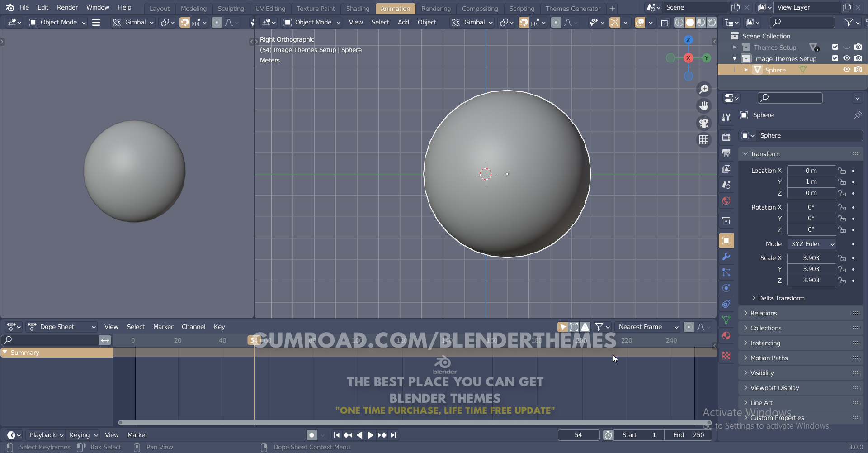868x453 pixels.
Task: Switch viewport to Rendered shading mode
Action: click(712, 22)
